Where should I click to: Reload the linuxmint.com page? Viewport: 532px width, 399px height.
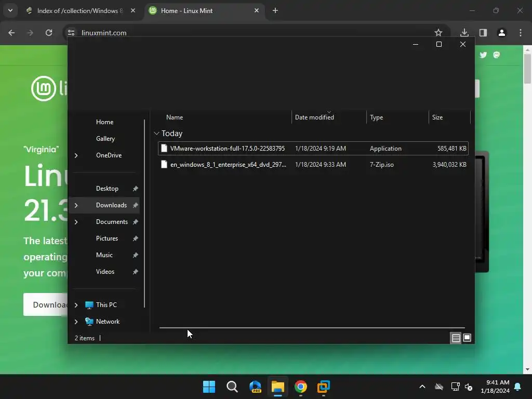[x=49, y=33]
